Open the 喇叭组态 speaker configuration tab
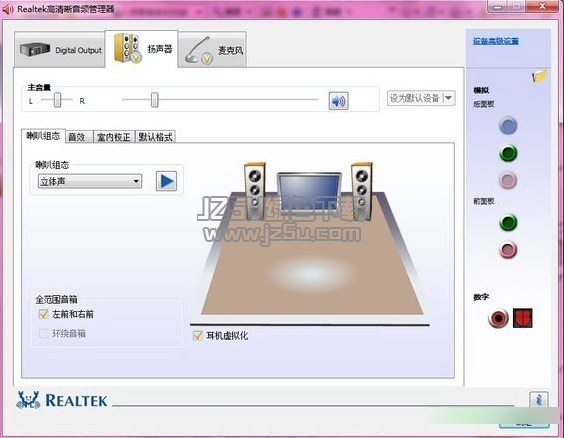Viewport: 564px width, 438px height. pyautogui.click(x=43, y=136)
